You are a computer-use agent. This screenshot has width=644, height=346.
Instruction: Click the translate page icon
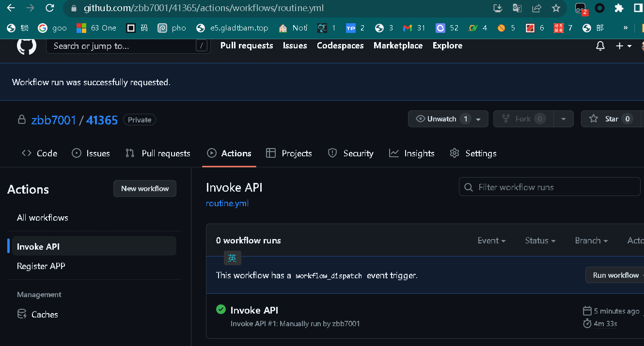tap(517, 8)
